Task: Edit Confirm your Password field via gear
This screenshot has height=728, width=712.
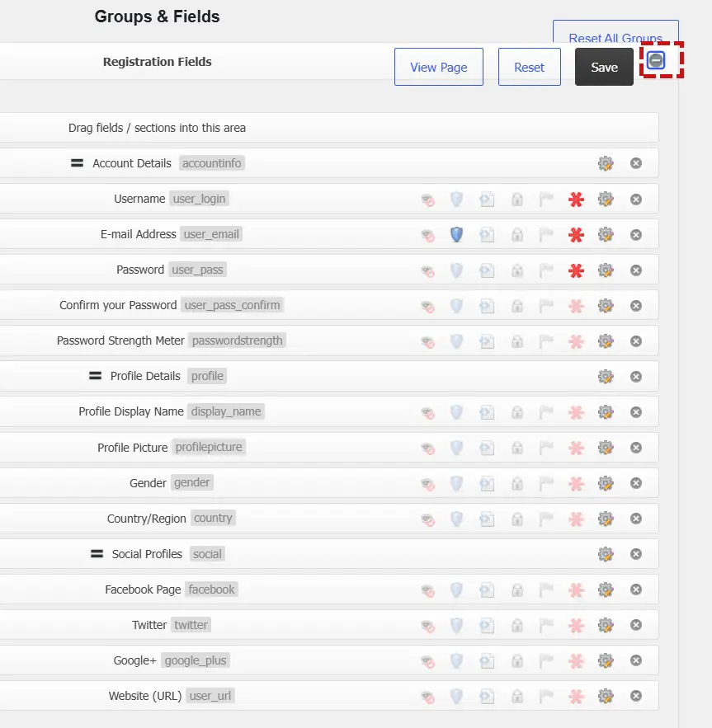Action: (606, 306)
